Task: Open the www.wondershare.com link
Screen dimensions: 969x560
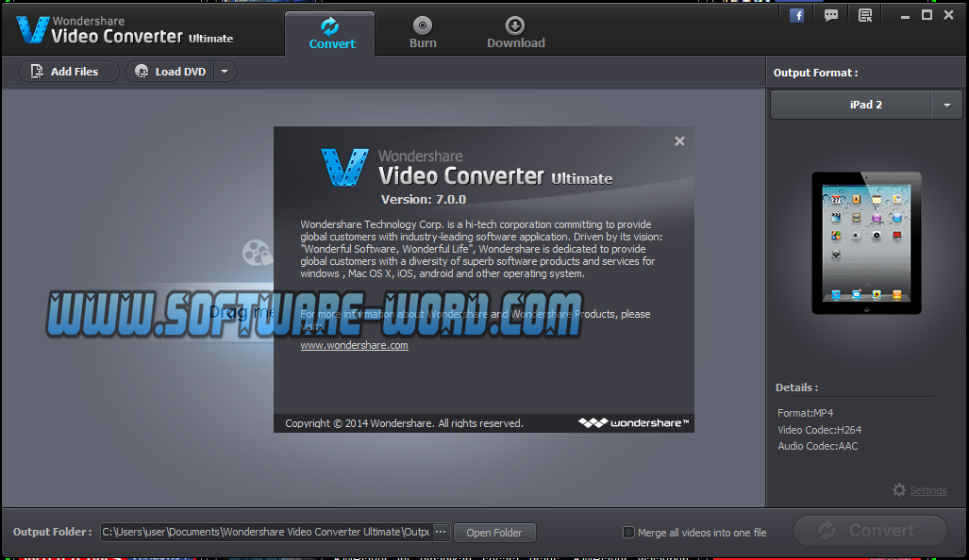Action: click(x=354, y=345)
